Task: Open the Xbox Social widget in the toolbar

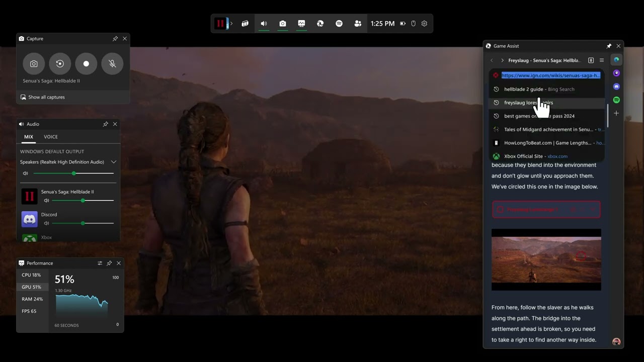Action: coord(358,24)
